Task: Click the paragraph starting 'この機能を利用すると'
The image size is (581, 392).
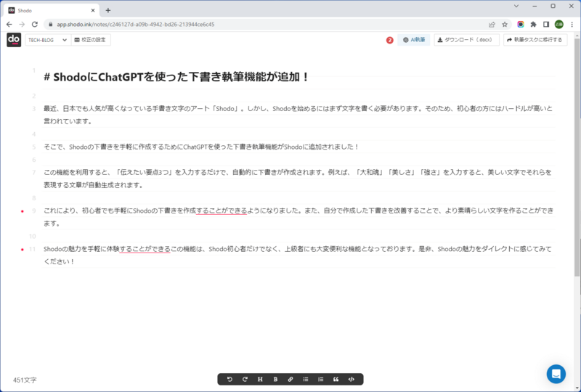Action: click(298, 179)
